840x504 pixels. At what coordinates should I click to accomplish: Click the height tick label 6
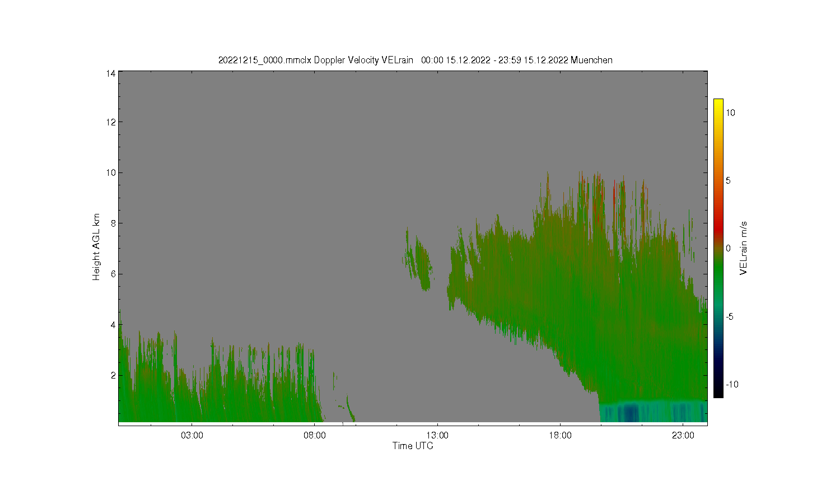coord(113,274)
